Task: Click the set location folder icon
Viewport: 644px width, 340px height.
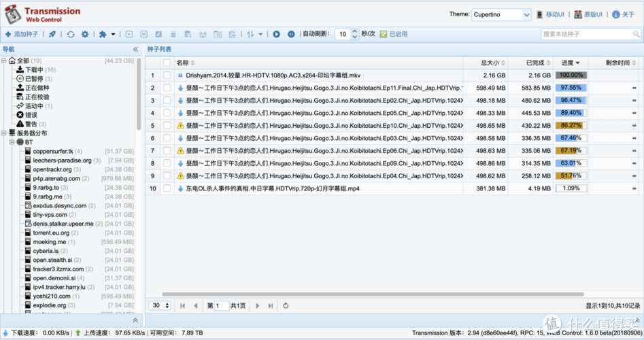Action: click(217, 34)
